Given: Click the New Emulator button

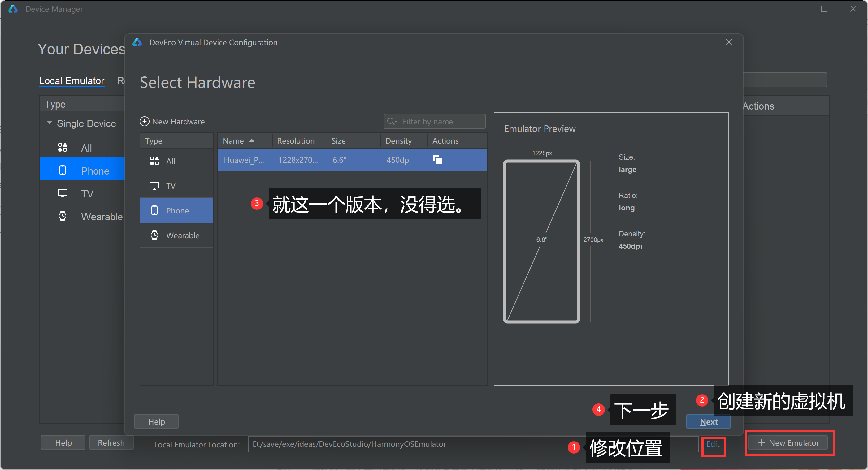Looking at the screenshot, I should click(x=788, y=443).
